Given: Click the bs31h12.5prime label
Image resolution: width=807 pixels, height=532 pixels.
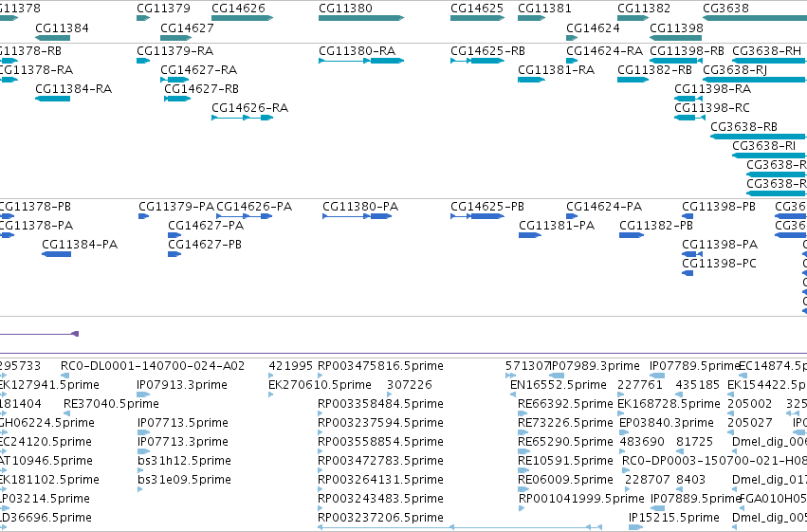Looking at the screenshot, I should (x=184, y=461).
